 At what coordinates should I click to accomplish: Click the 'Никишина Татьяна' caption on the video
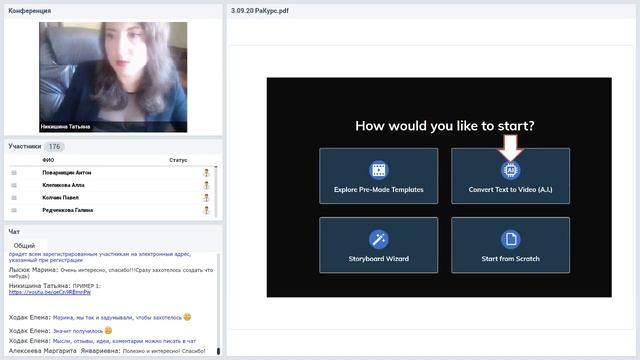(65, 127)
